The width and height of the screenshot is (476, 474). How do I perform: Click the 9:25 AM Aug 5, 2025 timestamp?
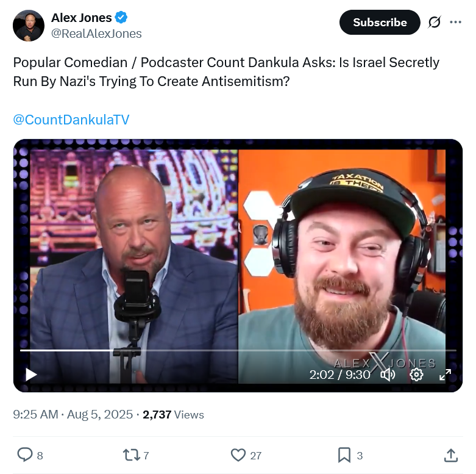point(73,414)
